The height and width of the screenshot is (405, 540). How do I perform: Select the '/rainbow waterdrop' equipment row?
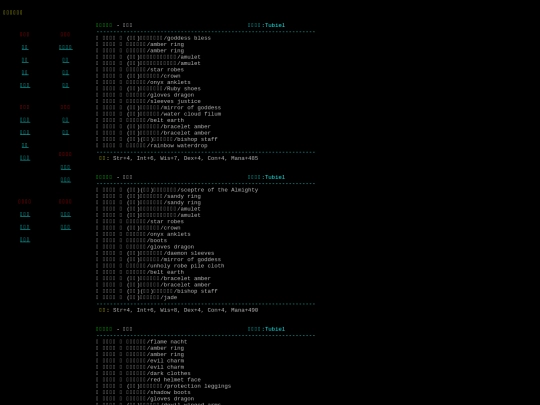tap(152, 146)
